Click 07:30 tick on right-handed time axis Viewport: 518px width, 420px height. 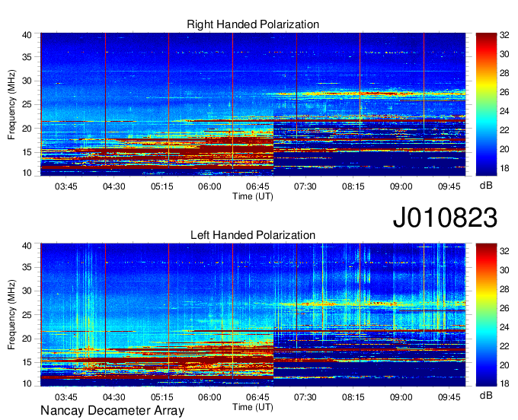[x=305, y=186]
